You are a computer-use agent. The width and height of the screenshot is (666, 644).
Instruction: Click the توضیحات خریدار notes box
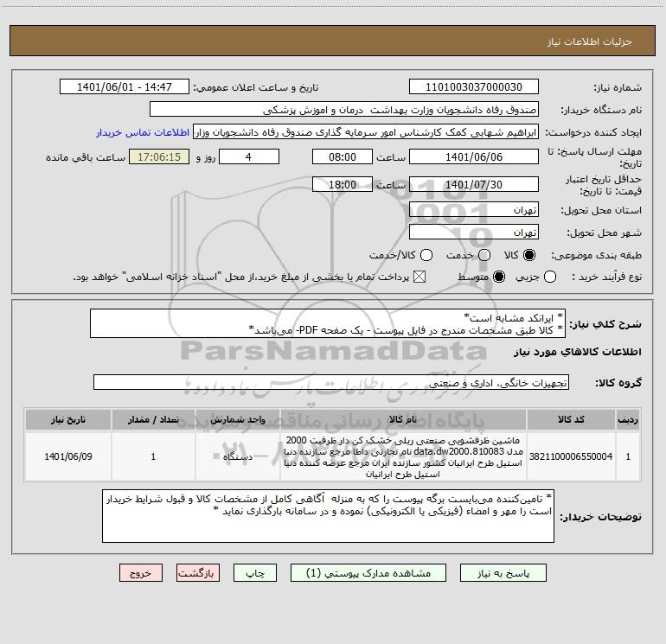(x=329, y=516)
